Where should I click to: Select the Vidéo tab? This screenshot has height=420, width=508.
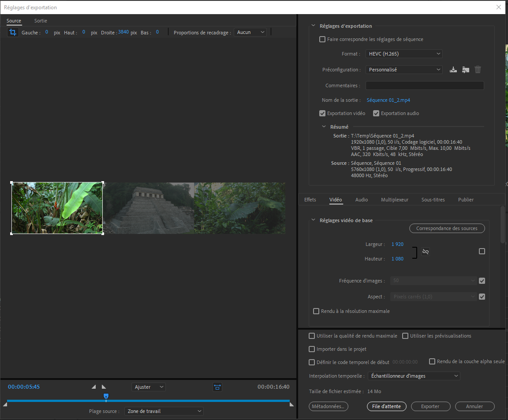(x=336, y=200)
